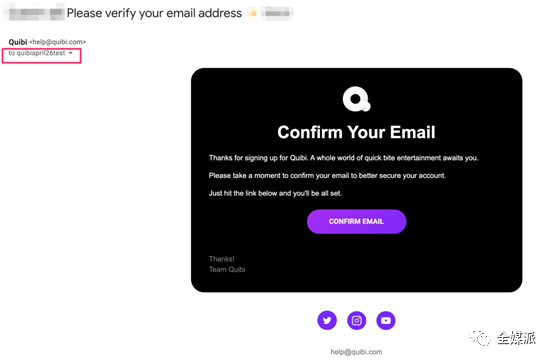Click the "Just hit the link below" line
Screen dimensions: 553x362
275,193
